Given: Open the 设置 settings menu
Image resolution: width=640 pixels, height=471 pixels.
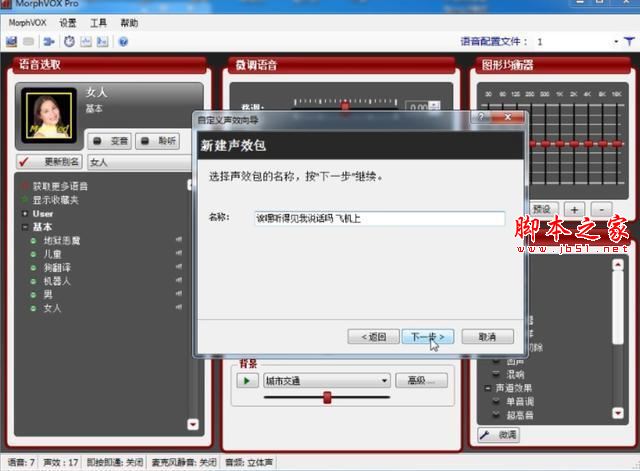Looking at the screenshot, I should pos(68,23).
